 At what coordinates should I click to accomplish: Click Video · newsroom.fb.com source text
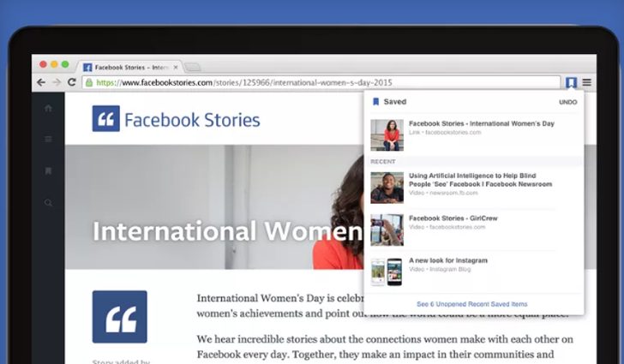click(443, 193)
